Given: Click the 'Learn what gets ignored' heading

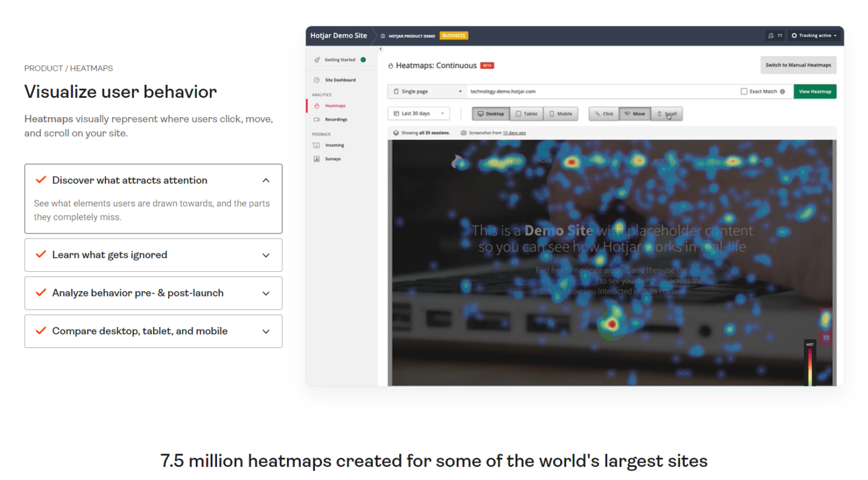Looking at the screenshot, I should [x=110, y=255].
